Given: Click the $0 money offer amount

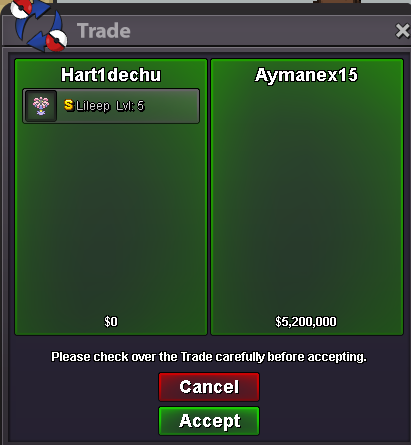Looking at the screenshot, I should pyautogui.click(x=111, y=322).
